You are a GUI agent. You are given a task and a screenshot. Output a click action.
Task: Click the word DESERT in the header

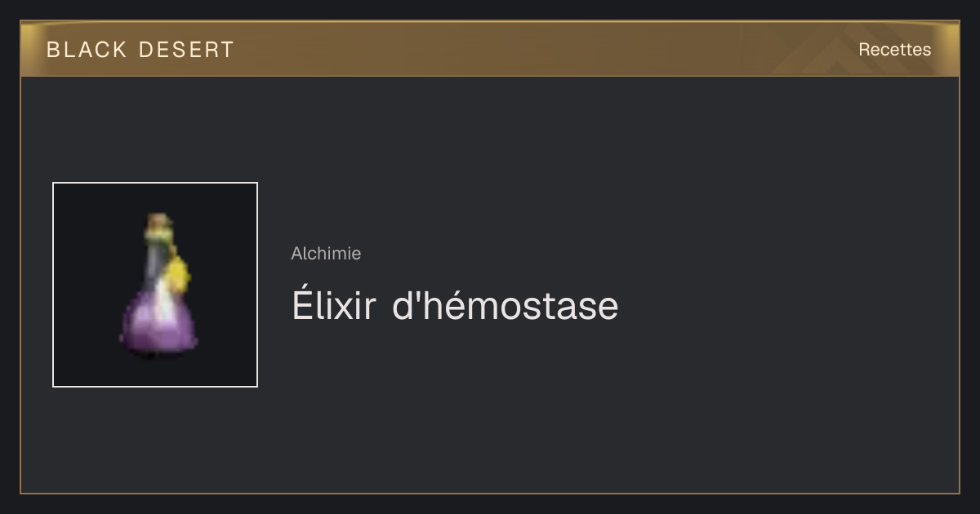click(186, 50)
